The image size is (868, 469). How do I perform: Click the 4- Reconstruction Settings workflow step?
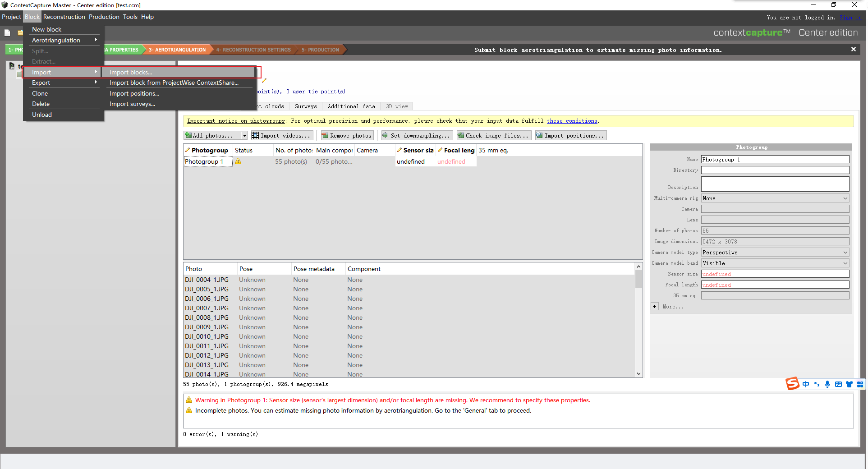[x=253, y=50]
